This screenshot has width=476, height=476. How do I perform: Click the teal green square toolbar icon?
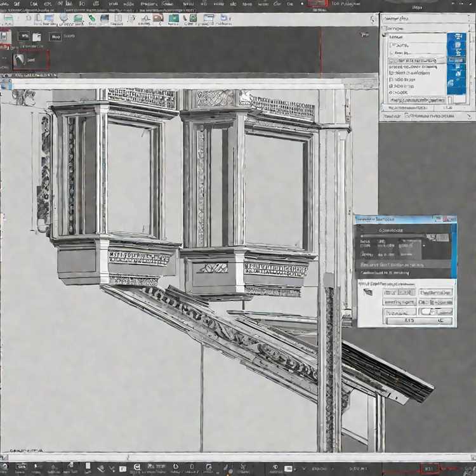pyautogui.click(x=174, y=19)
